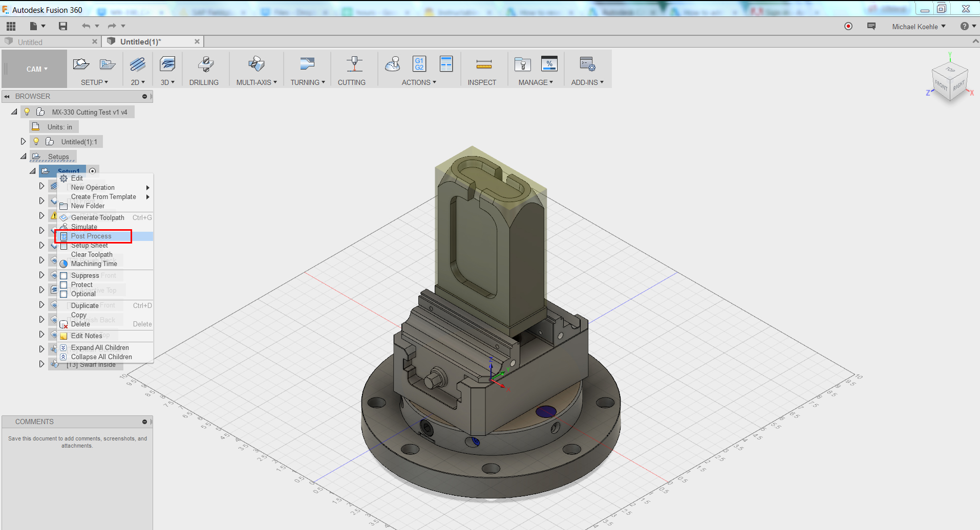This screenshot has width=980, height=530.
Task: Undo the last action
Action: 86,26
